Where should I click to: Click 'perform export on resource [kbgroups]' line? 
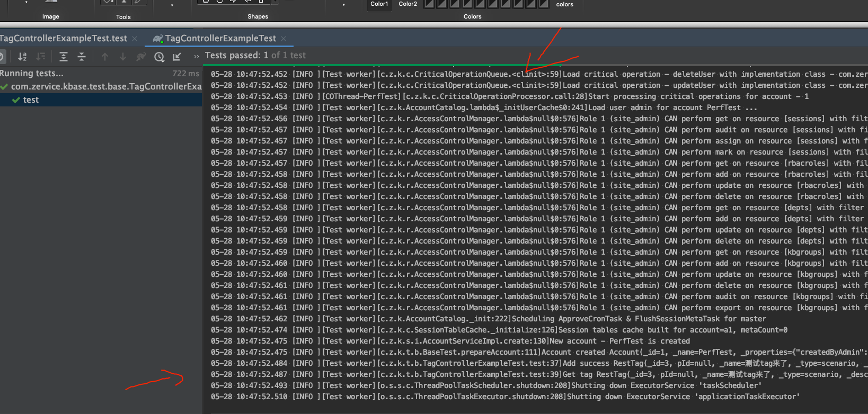pos(539,308)
